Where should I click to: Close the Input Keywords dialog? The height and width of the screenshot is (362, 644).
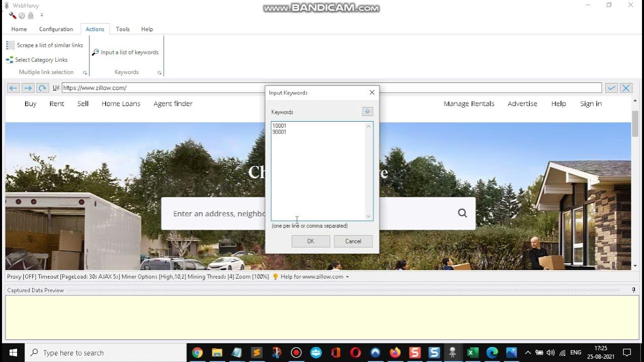372,93
